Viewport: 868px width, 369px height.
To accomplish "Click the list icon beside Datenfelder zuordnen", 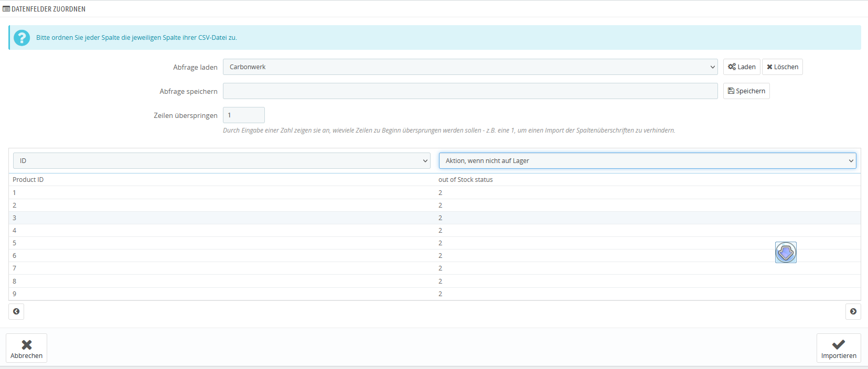I will [6, 9].
